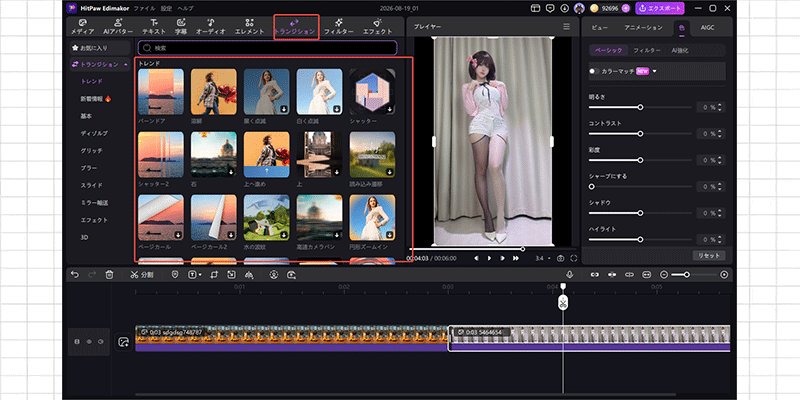The height and width of the screenshot is (400, 800).
Task: Open the フィルター tool in the top toolbar
Action: pos(339,27)
